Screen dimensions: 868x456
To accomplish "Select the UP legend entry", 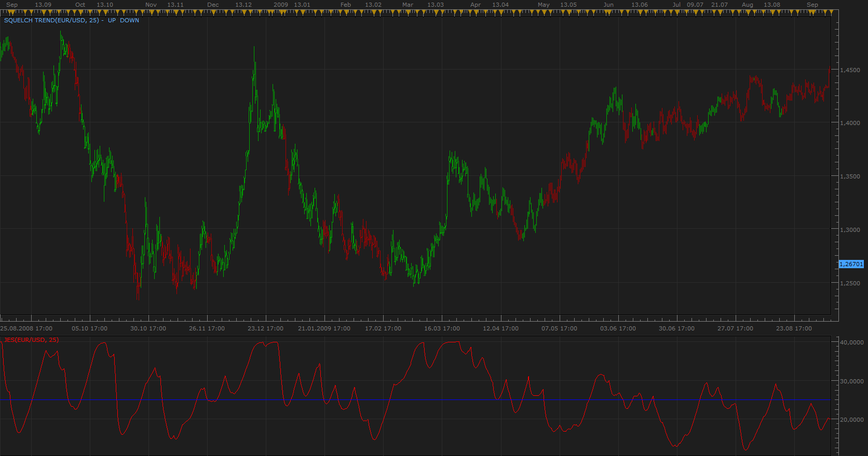I will 112,20.
